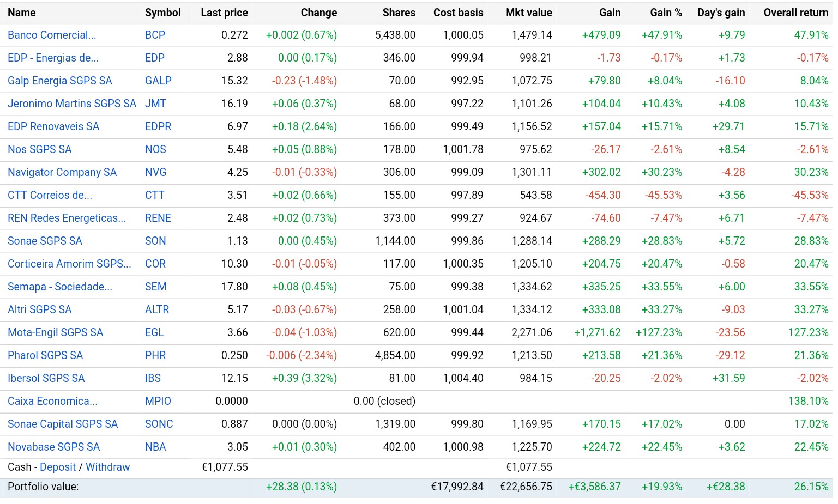Screen dimensions: 838x504
Task: Sort by the Gain % column header
Action: click(666, 13)
